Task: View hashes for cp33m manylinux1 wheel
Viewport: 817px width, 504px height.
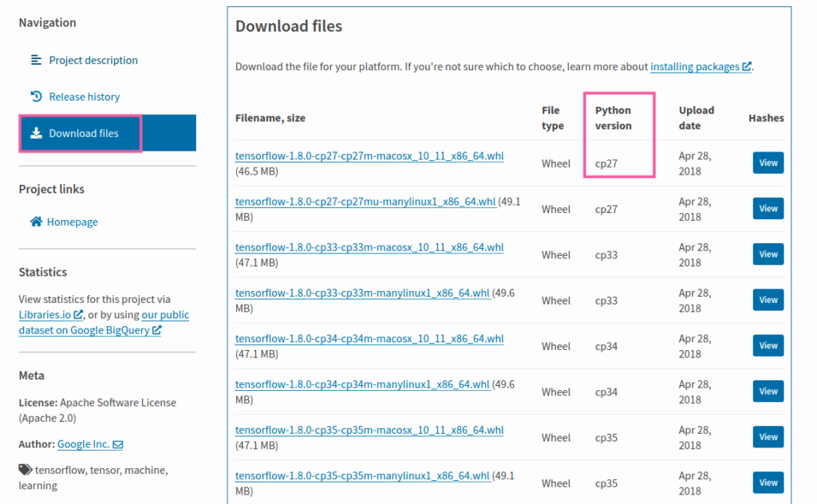Action: pyautogui.click(x=768, y=300)
